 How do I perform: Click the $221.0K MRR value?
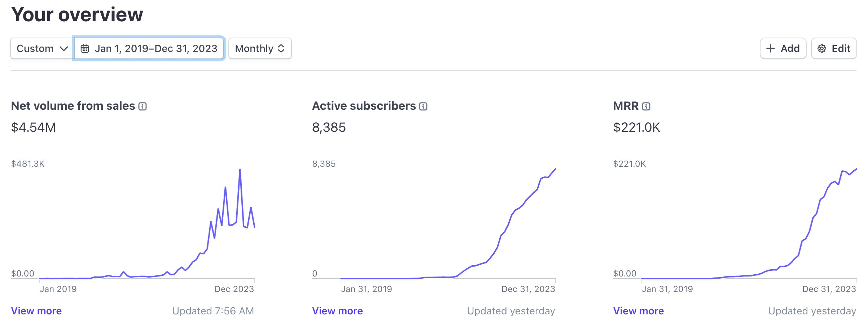coord(637,127)
